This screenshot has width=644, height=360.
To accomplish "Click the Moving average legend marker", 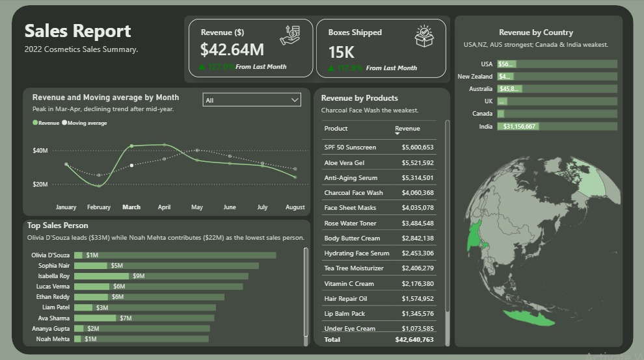I will point(64,122).
